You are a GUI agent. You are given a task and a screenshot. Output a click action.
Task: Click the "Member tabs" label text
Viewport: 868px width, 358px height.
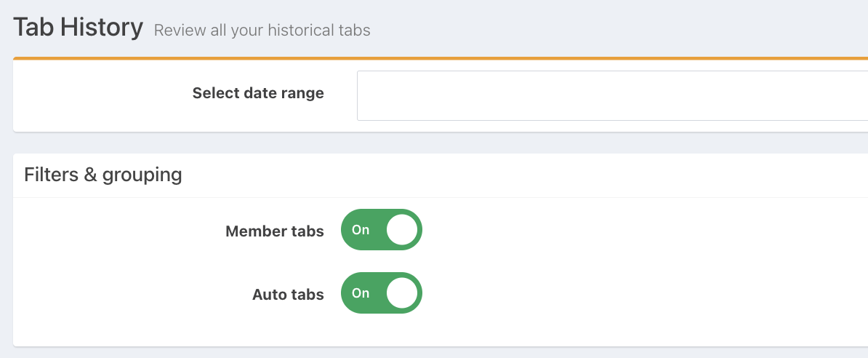pos(275,231)
